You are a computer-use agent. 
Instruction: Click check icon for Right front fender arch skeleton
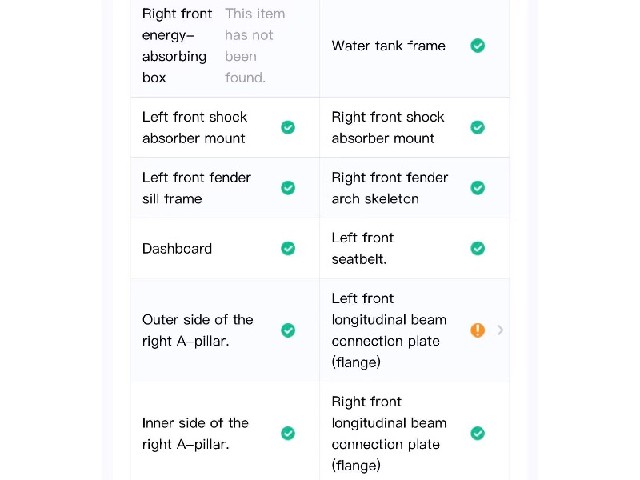tap(478, 188)
